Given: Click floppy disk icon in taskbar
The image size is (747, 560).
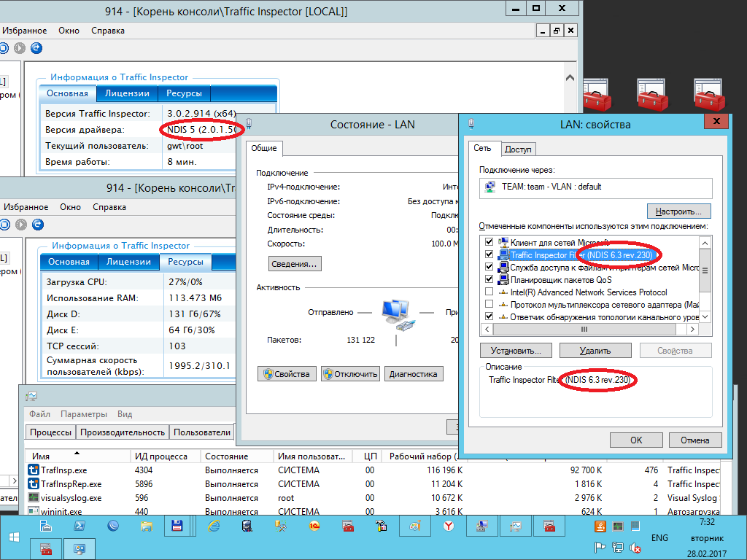Looking at the screenshot, I should click(x=177, y=526).
